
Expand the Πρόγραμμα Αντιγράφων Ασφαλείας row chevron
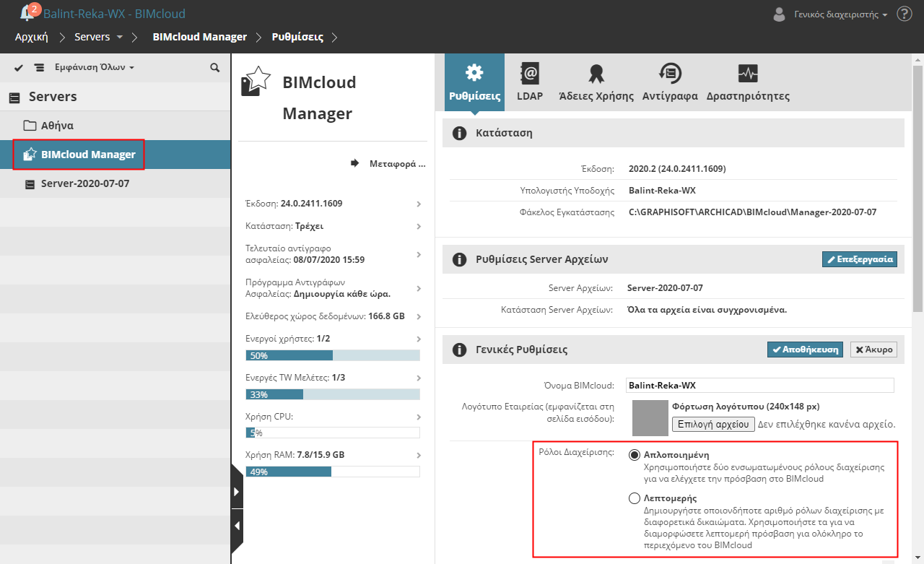[419, 288]
